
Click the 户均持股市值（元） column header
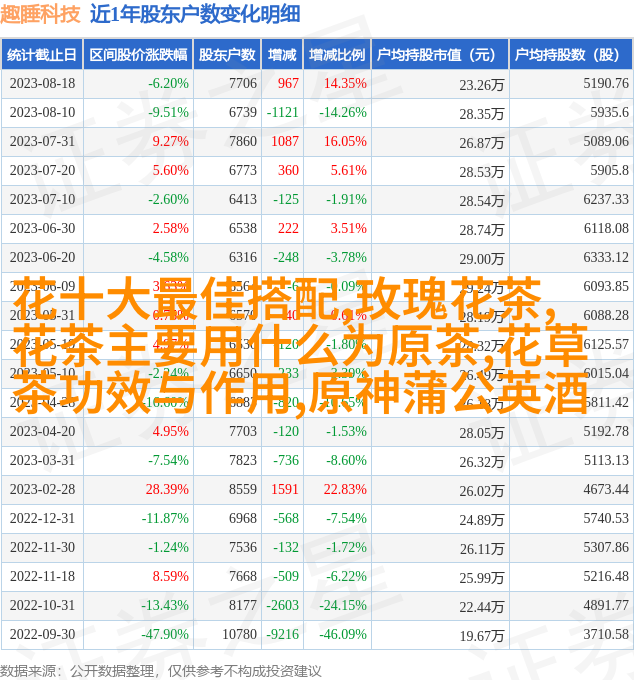pos(438,55)
